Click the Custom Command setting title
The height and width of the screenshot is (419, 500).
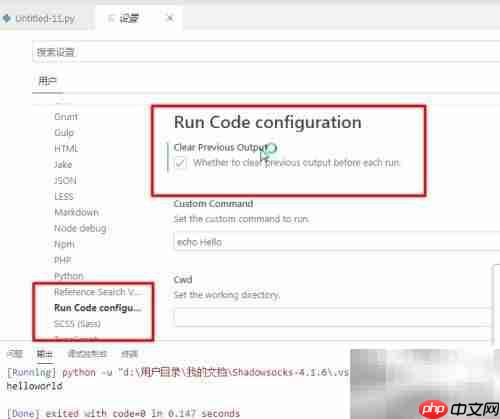213,203
